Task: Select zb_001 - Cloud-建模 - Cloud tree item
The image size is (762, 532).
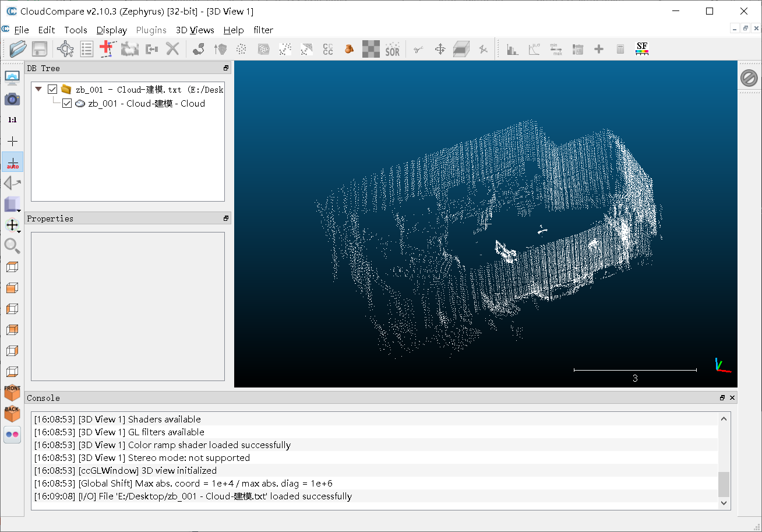Action: [146, 103]
